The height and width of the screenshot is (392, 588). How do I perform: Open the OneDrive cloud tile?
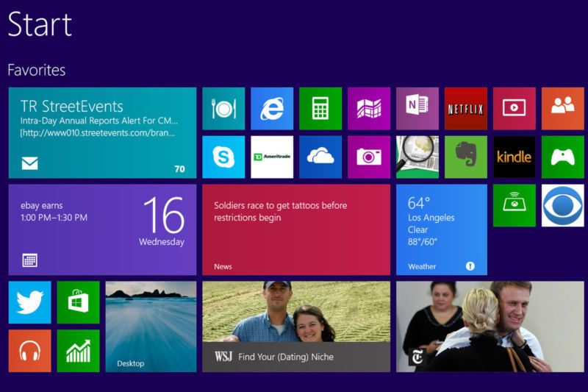click(x=320, y=157)
